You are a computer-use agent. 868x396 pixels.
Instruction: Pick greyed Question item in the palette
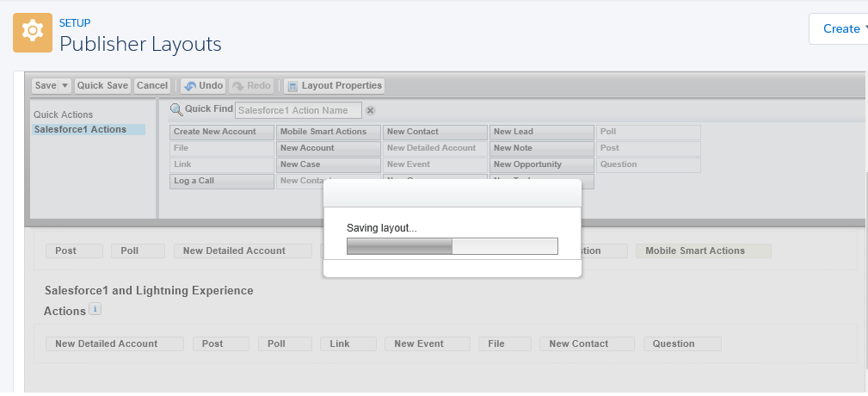[x=649, y=164]
